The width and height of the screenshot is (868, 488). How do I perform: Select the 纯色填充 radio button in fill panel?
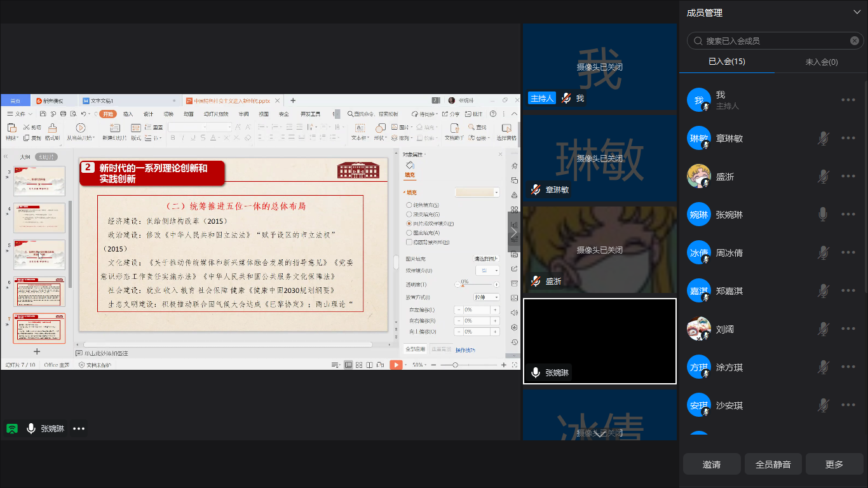[x=409, y=205]
